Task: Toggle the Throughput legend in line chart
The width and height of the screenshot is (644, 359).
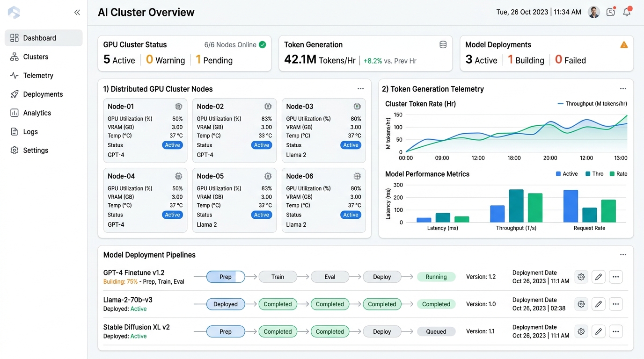Action: 592,104
